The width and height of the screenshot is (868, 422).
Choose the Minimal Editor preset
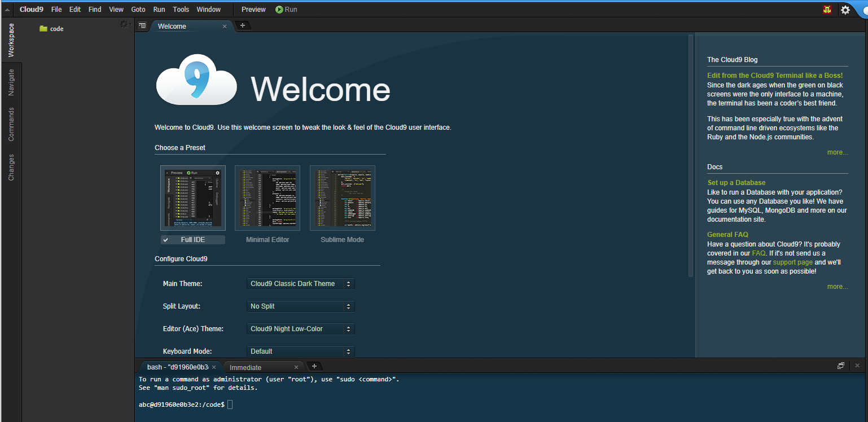(268, 198)
